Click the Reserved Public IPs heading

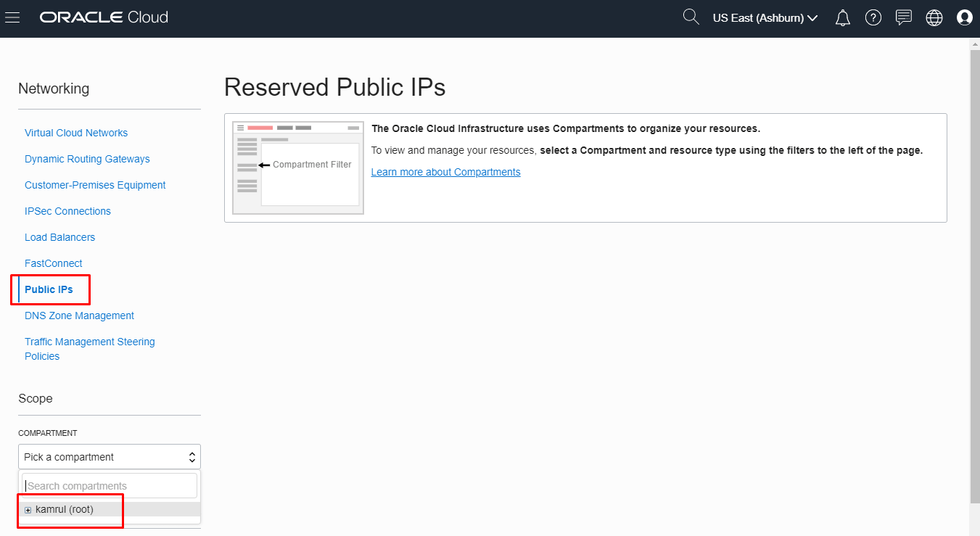coord(334,88)
